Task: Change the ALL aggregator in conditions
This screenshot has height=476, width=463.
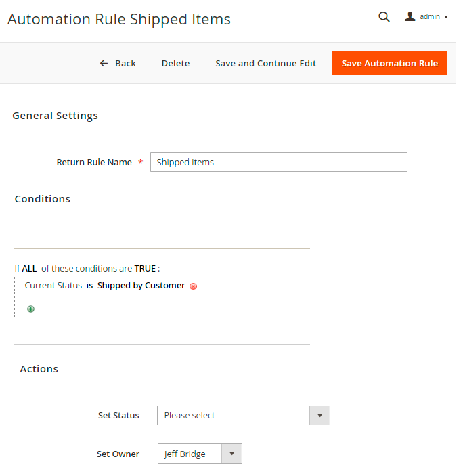Action: (x=29, y=269)
